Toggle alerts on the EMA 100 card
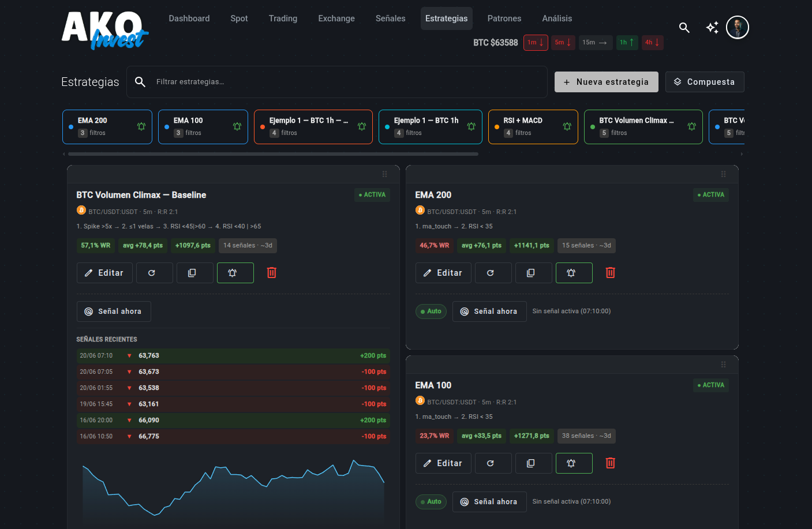Image resolution: width=812 pixels, height=529 pixels. tap(574, 463)
